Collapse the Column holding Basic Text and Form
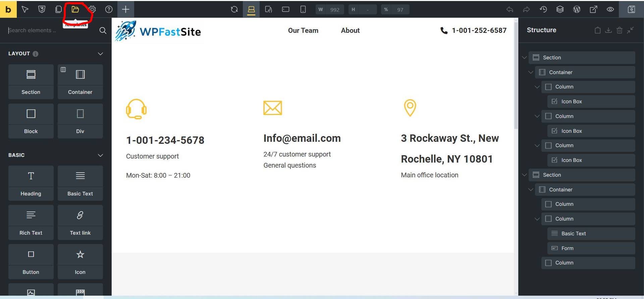The image size is (644, 299). point(537,219)
